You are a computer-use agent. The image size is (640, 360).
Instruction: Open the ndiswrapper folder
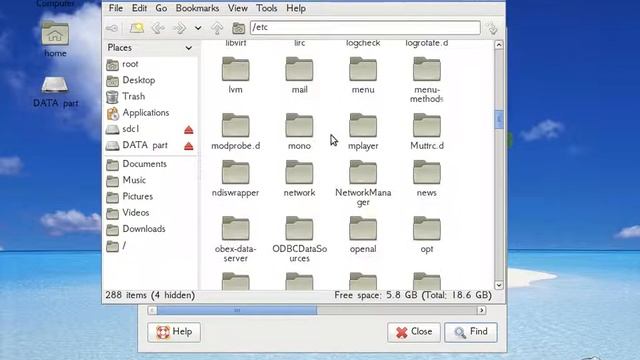pyautogui.click(x=236, y=178)
